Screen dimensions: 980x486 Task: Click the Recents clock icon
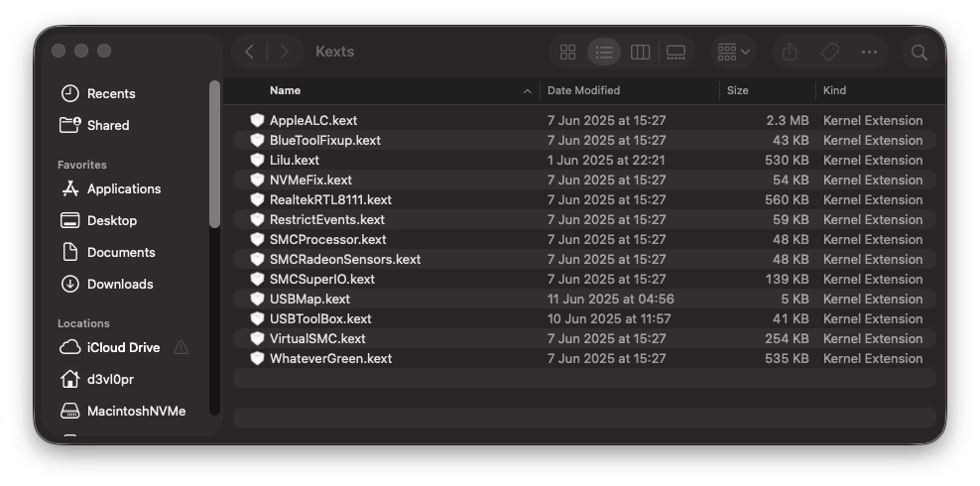click(x=70, y=93)
